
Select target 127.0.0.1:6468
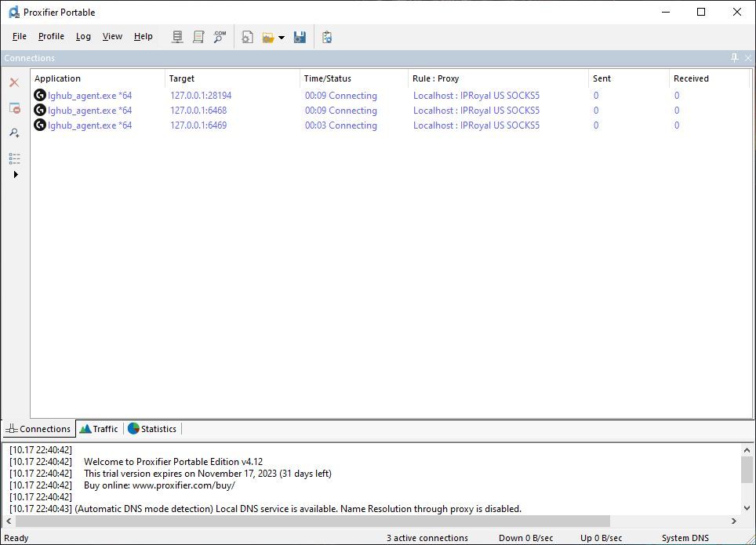pos(198,111)
